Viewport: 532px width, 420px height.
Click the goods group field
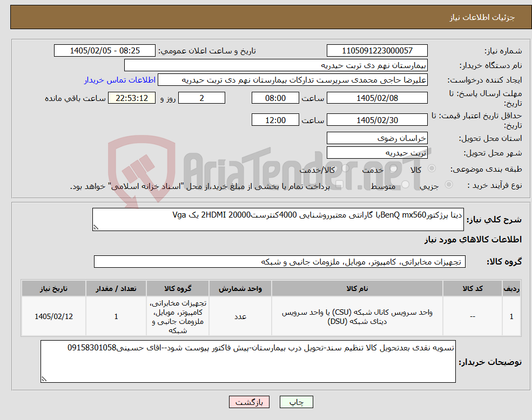point(280,262)
